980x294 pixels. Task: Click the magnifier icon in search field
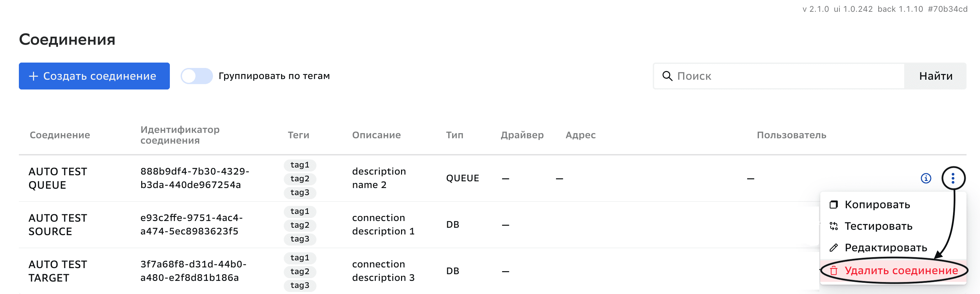(x=667, y=76)
